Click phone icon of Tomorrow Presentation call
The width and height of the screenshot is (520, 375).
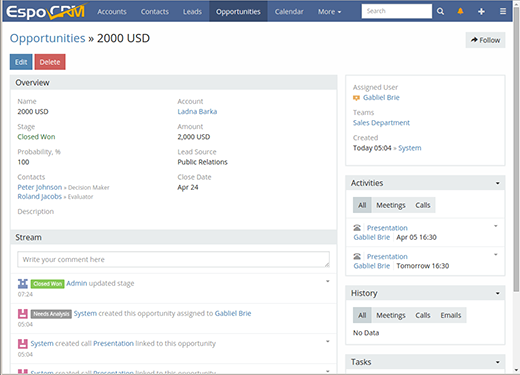point(357,256)
